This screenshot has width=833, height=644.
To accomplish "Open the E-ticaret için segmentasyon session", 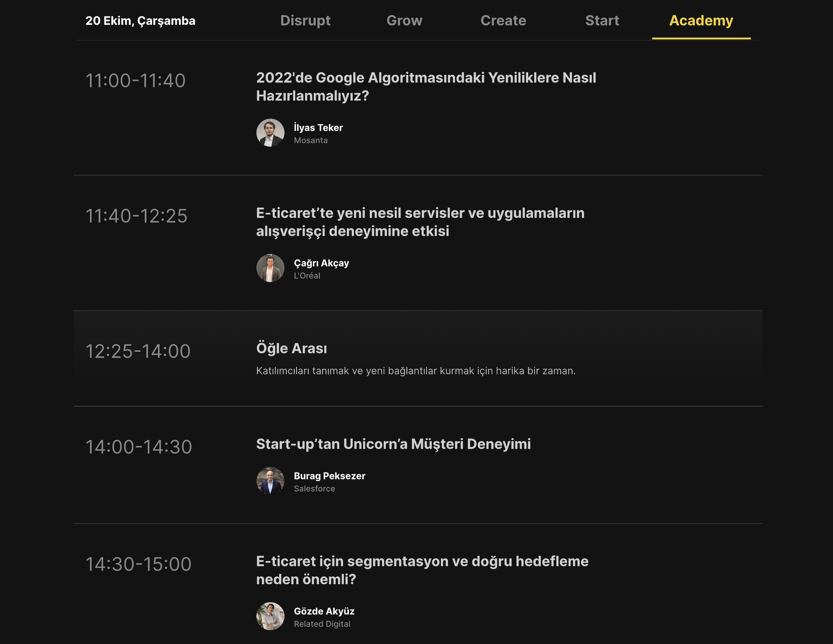I will tap(422, 570).
